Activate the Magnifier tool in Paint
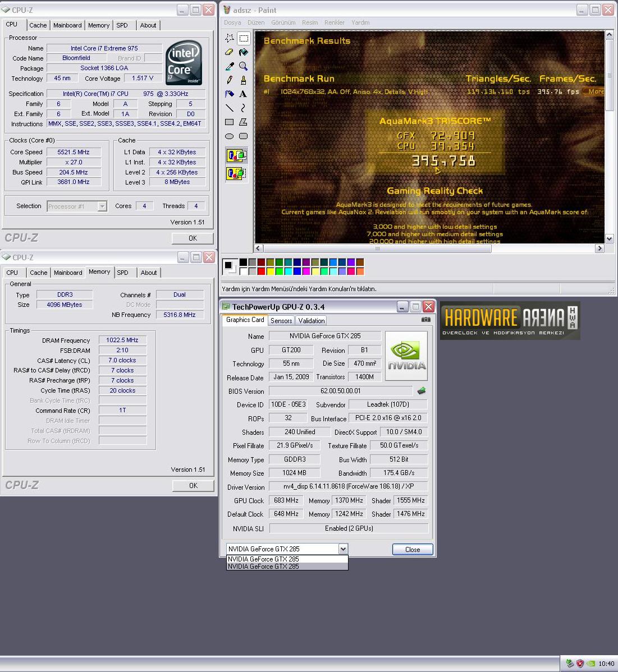This screenshot has height=672, width=618. pos(244,66)
